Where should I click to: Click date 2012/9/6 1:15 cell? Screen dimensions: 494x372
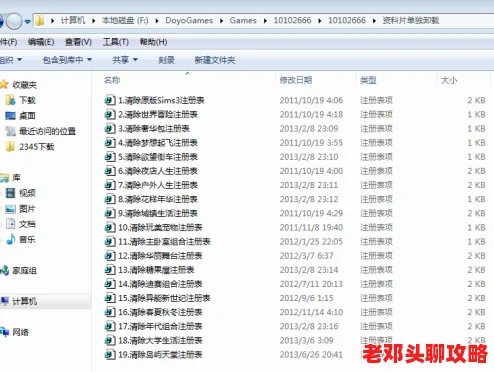(306, 298)
